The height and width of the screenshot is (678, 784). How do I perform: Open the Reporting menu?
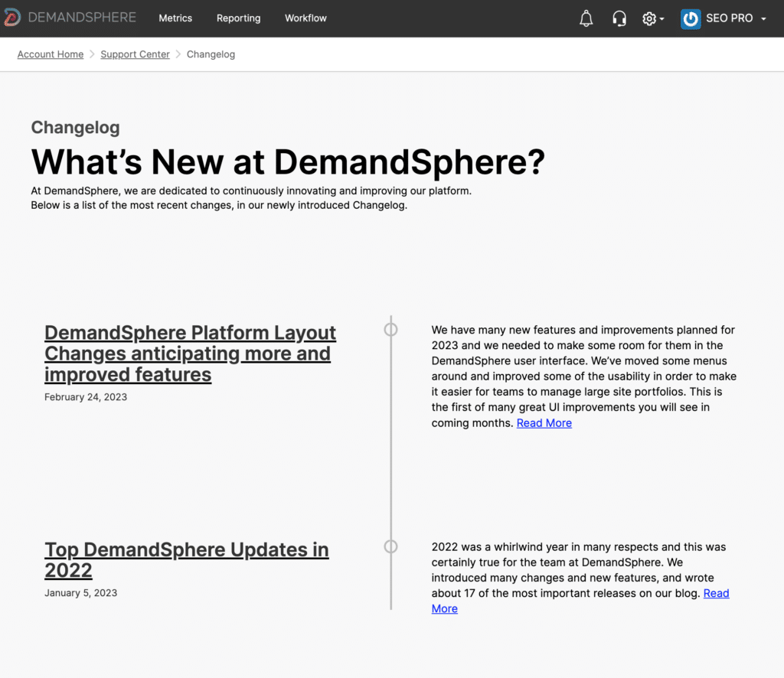(x=239, y=18)
